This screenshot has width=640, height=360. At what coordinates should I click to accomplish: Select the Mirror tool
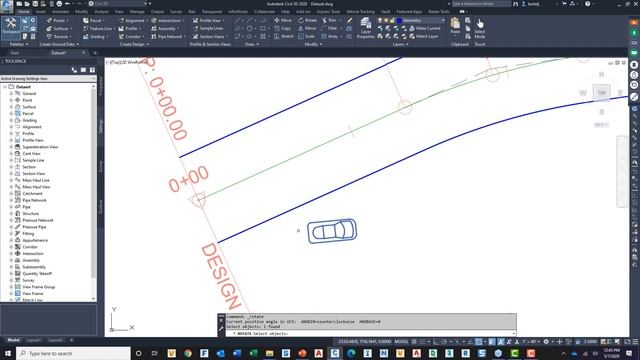[307, 29]
